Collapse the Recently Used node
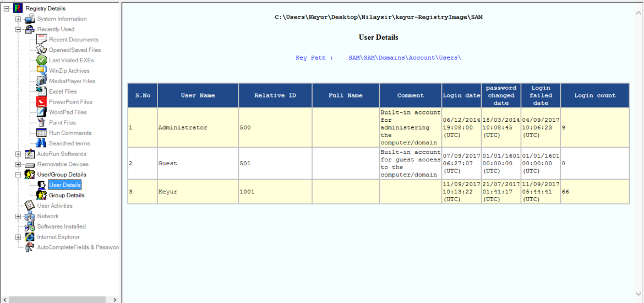Viewport: 644px width, 303px height. (x=18, y=29)
